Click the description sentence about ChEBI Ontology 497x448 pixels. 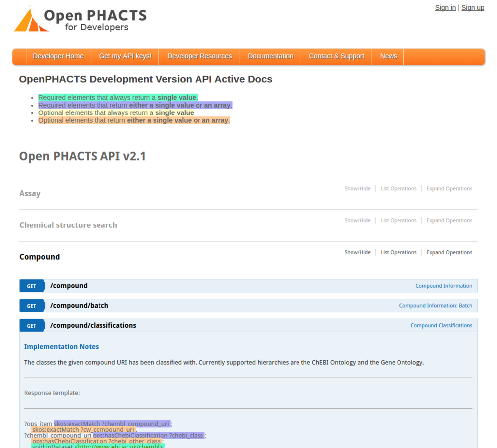[x=224, y=362]
